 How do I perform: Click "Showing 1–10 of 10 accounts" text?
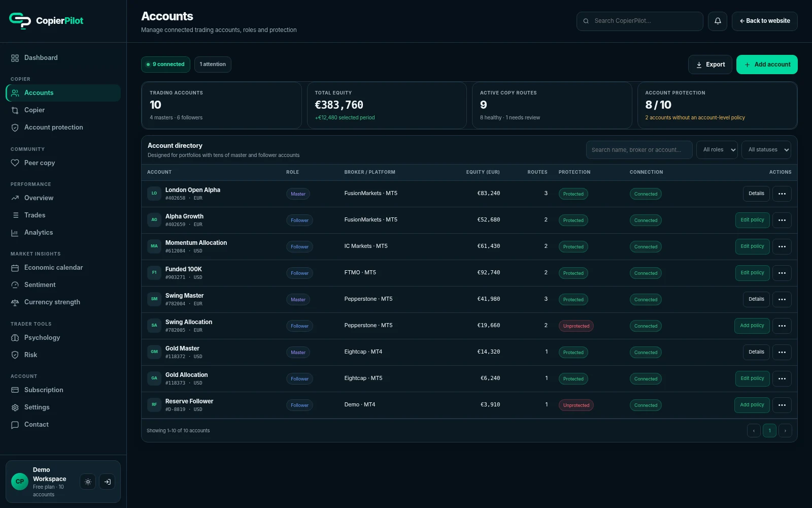click(x=178, y=431)
